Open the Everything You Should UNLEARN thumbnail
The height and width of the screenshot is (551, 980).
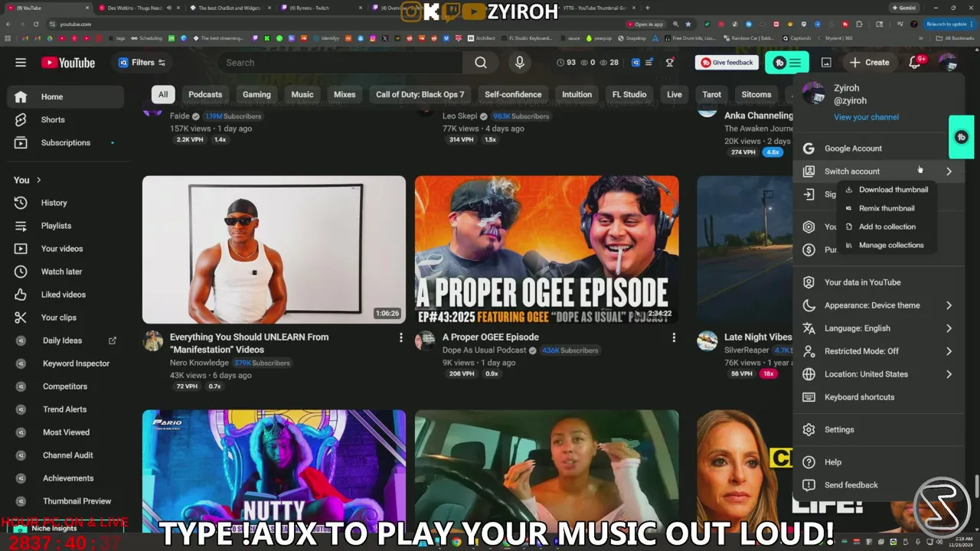(274, 250)
